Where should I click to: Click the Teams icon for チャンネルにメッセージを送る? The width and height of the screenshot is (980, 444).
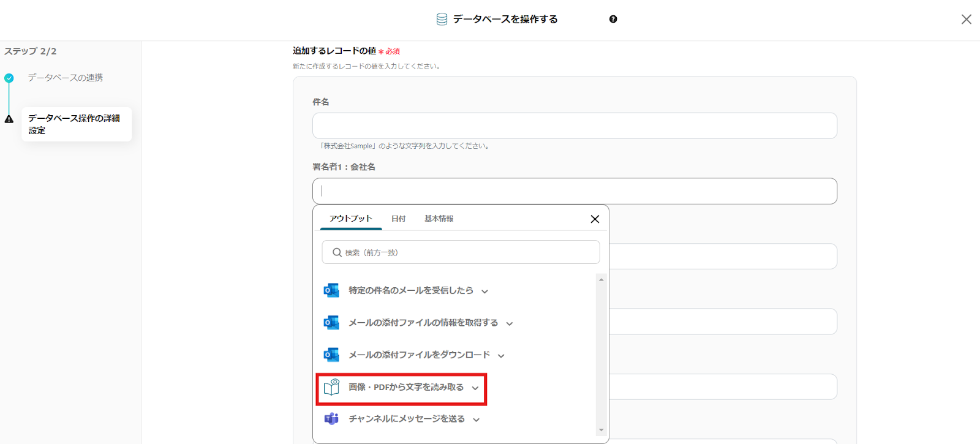331,419
